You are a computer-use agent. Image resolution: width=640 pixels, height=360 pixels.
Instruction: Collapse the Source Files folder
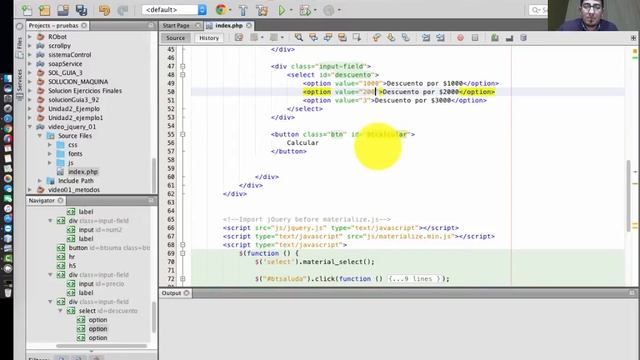[40, 136]
